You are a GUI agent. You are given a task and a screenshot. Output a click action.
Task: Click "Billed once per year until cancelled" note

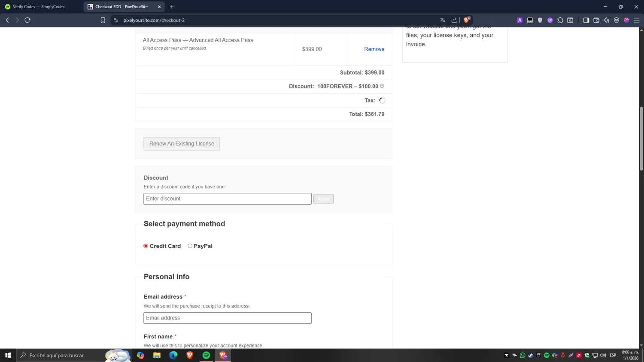(x=174, y=48)
